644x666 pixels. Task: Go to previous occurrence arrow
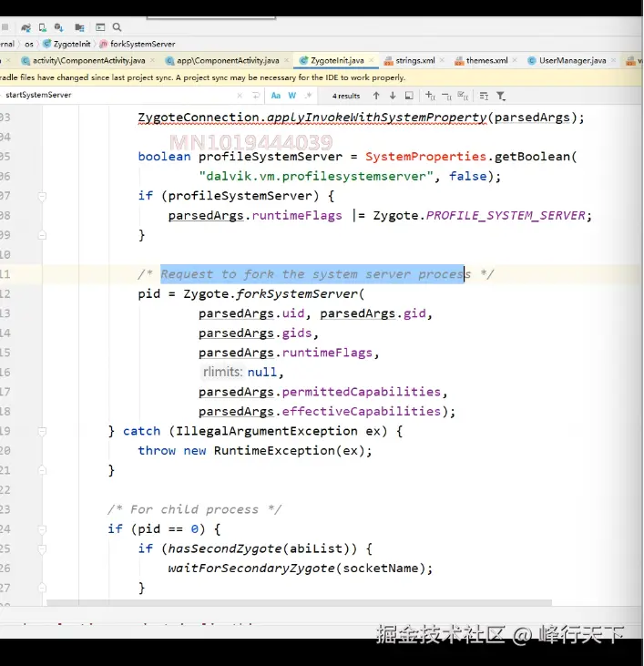376,96
